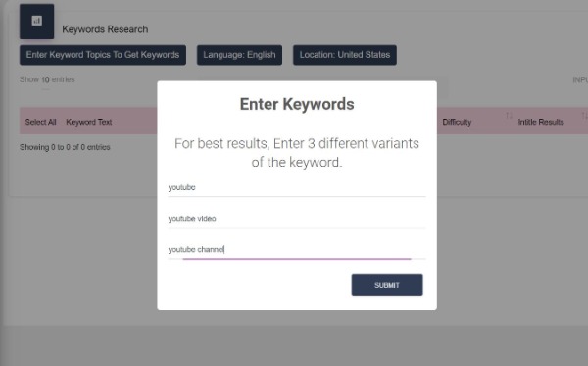Open Enter Keyword Topics To Get Keywords
This screenshot has width=588, height=366.
click(103, 55)
